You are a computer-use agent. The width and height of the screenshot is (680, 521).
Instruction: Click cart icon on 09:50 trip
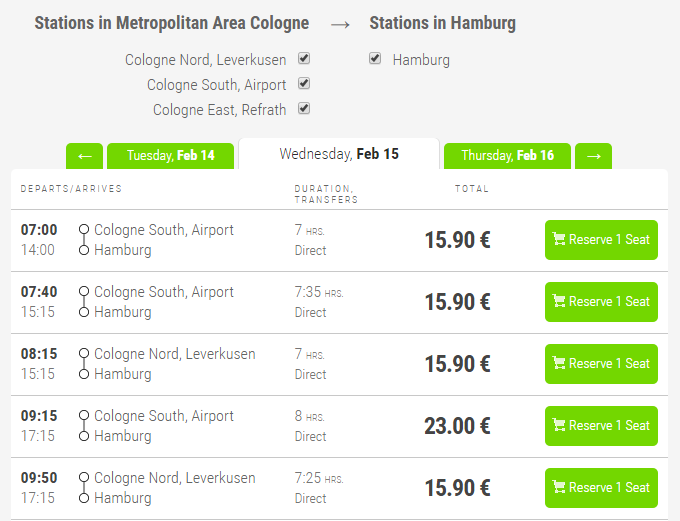tap(559, 488)
